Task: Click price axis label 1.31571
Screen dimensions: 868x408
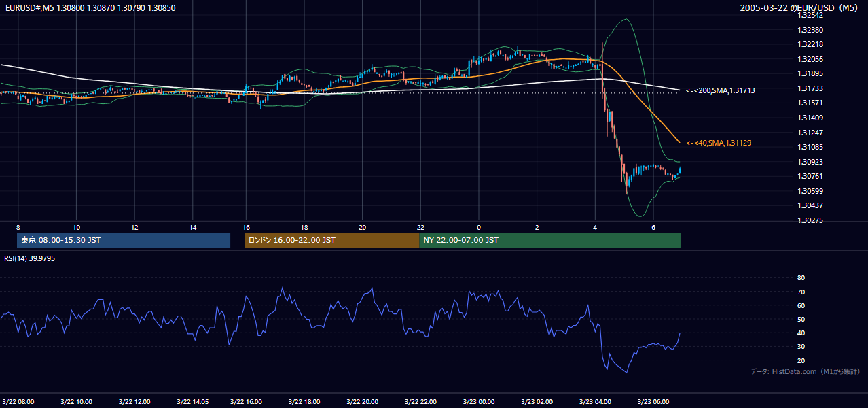Action: [x=810, y=103]
